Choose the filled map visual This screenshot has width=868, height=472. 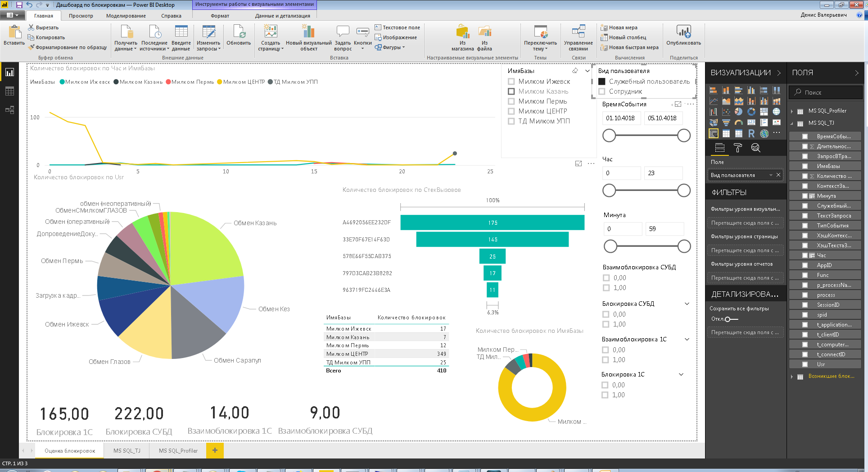pos(714,123)
